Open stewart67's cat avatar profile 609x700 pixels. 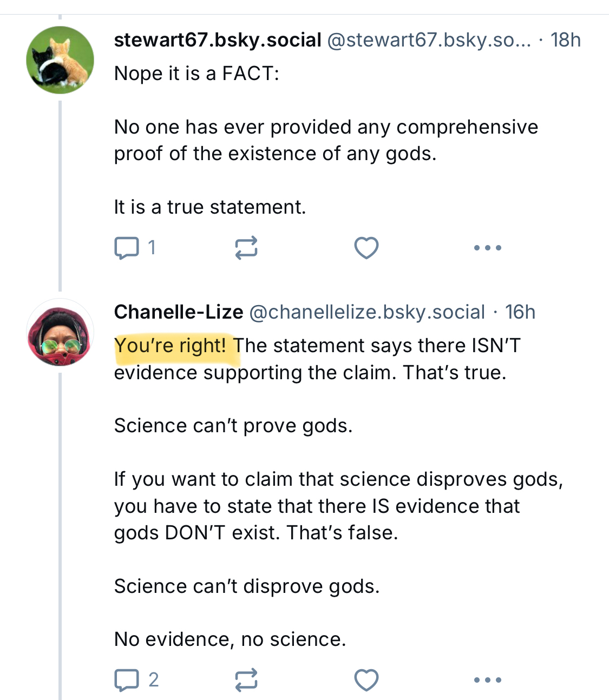60,60
